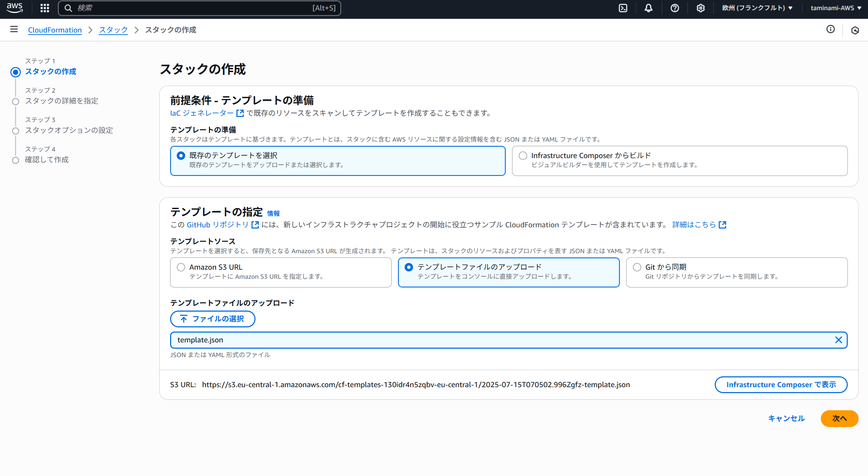Go to CloudFormation breadcrumb link
868x476 pixels.
point(55,30)
